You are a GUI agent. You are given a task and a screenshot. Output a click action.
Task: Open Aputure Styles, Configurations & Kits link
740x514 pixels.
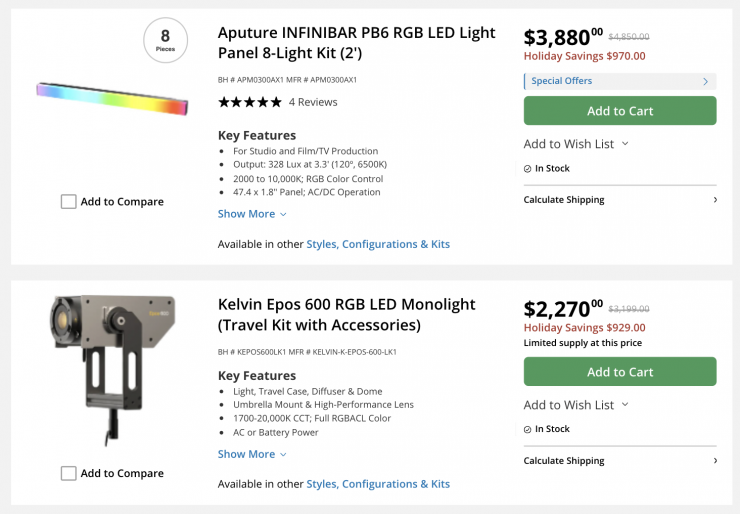coord(378,244)
